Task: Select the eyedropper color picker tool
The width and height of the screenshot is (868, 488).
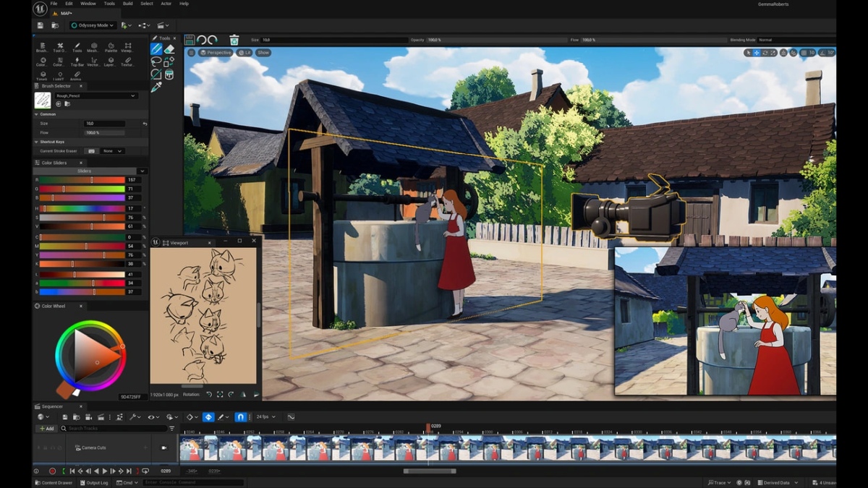Action: click(x=156, y=87)
